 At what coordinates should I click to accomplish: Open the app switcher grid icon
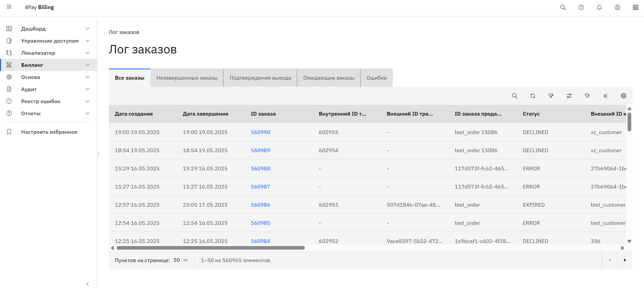pyautogui.click(x=635, y=7)
